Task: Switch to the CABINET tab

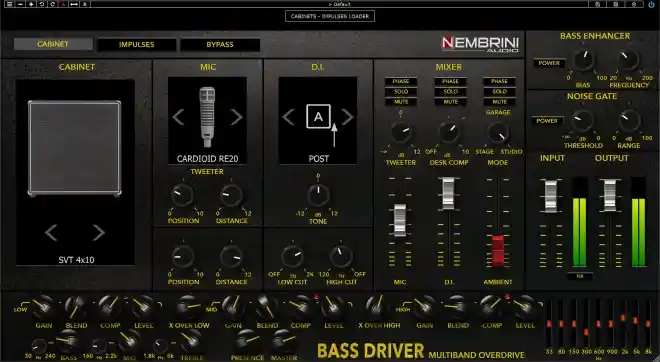Action: point(53,44)
